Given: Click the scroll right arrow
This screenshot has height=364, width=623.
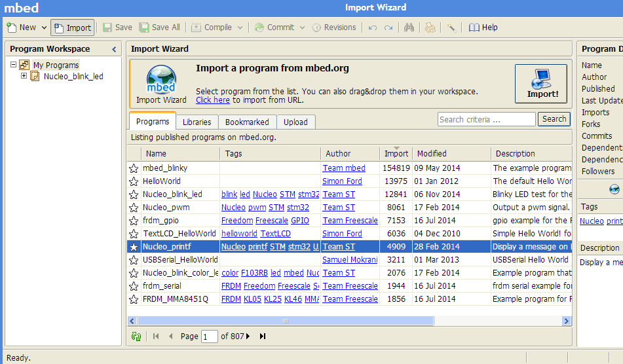Looking at the screenshot, I should 567,321.
